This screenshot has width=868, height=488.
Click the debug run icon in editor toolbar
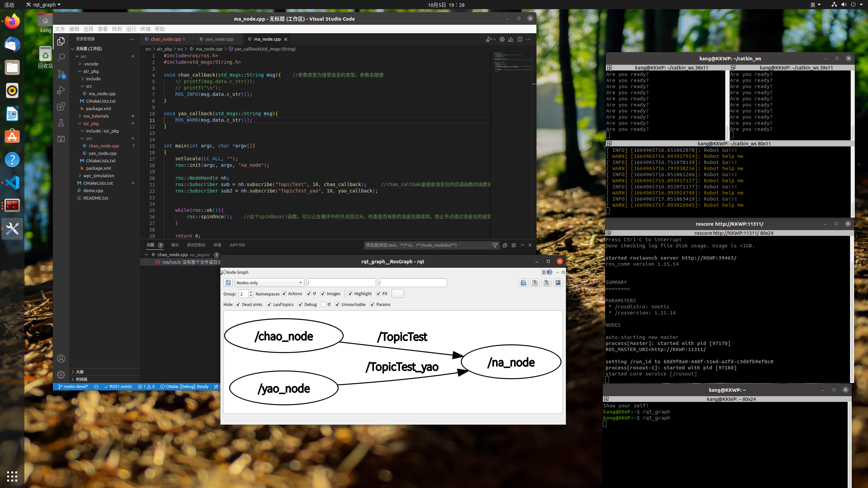488,39
